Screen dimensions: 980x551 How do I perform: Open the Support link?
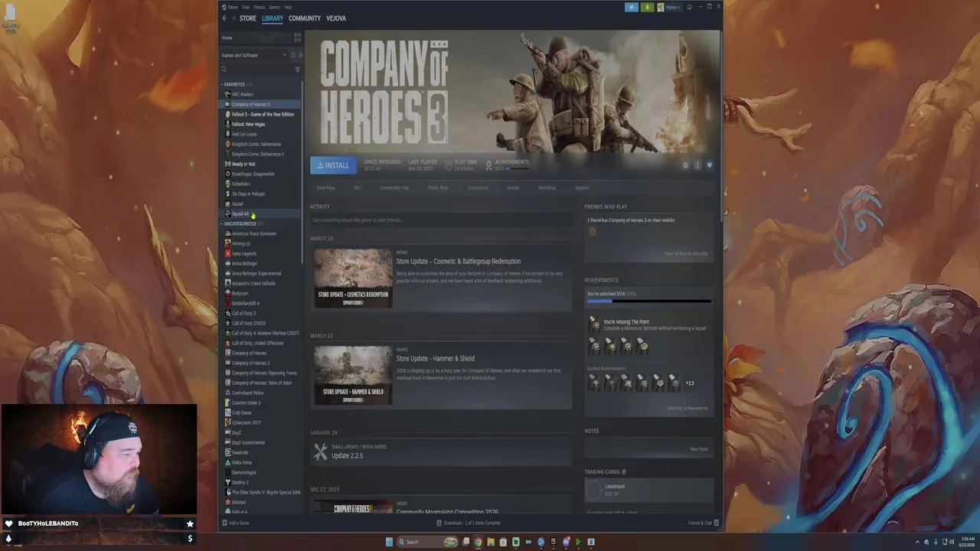coord(582,187)
